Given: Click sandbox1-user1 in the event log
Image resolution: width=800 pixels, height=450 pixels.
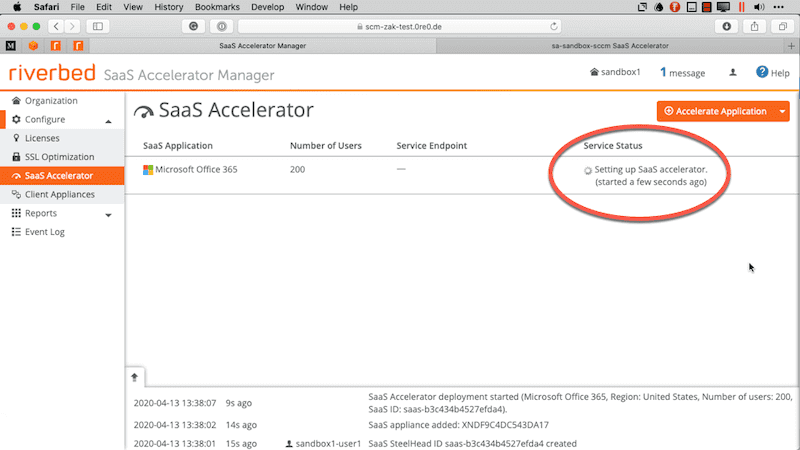Looking at the screenshot, I should pyautogui.click(x=323, y=443).
